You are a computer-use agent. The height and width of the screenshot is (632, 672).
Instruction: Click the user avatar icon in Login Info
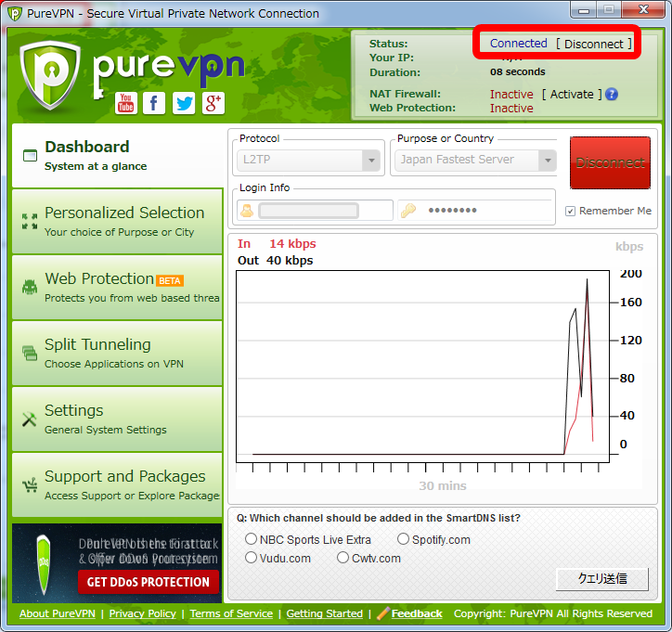[247, 211]
